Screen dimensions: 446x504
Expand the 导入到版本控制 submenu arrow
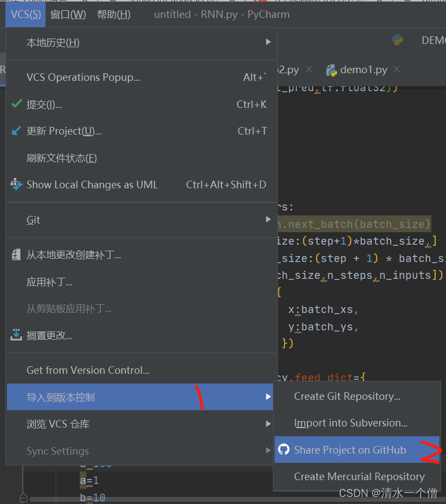[x=268, y=397]
